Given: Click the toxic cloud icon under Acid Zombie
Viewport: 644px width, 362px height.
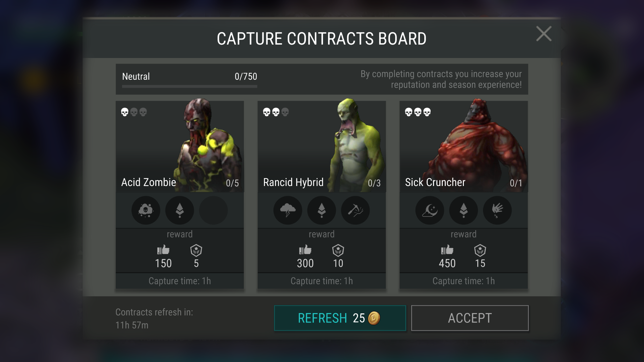Looking at the screenshot, I should [146, 210].
